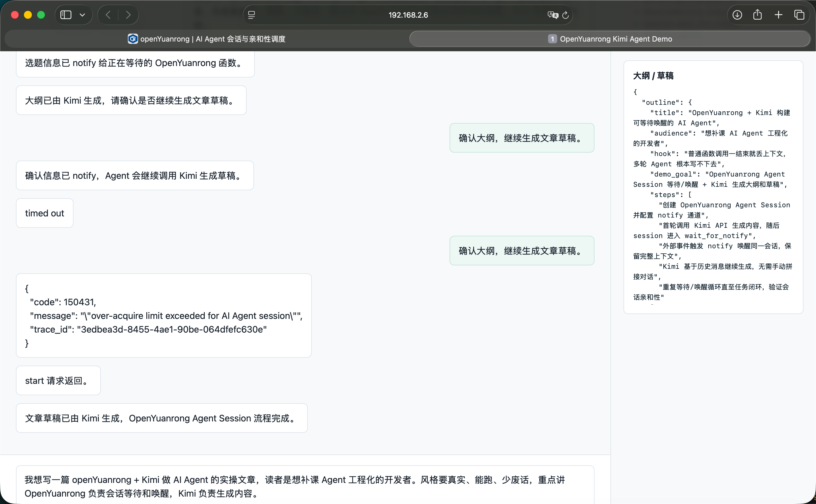816x504 pixels.
Task: Click the '选题信息已 notify' message
Action: pyautogui.click(x=135, y=63)
